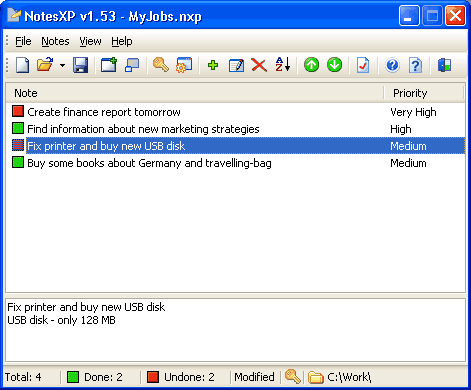
Task: Click inside the note details text pane
Action: tap(235, 330)
